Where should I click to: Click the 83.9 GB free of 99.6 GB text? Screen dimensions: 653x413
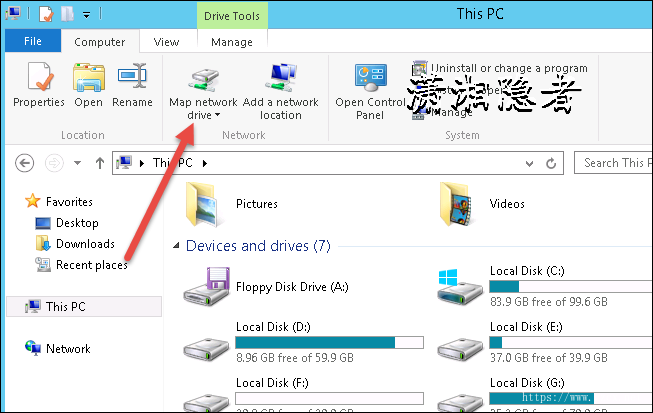(548, 301)
